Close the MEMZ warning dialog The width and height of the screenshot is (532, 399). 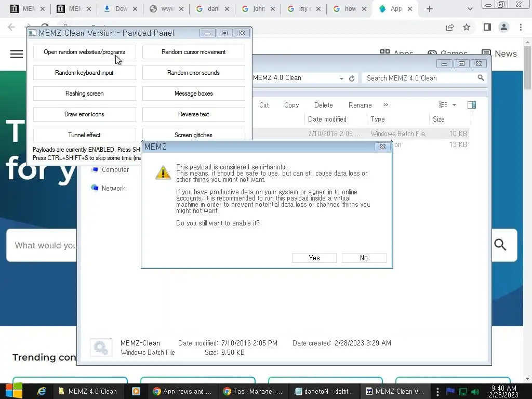tap(382, 147)
